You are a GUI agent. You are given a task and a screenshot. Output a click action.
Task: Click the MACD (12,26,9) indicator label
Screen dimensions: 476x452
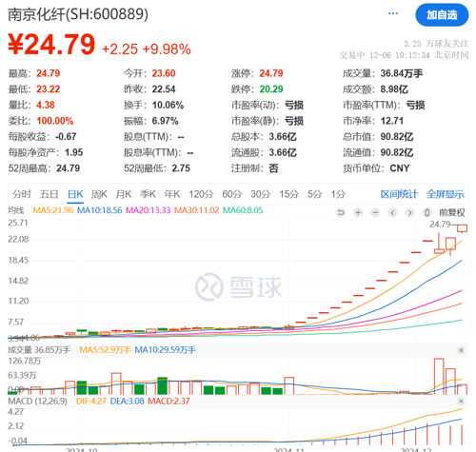(37, 402)
